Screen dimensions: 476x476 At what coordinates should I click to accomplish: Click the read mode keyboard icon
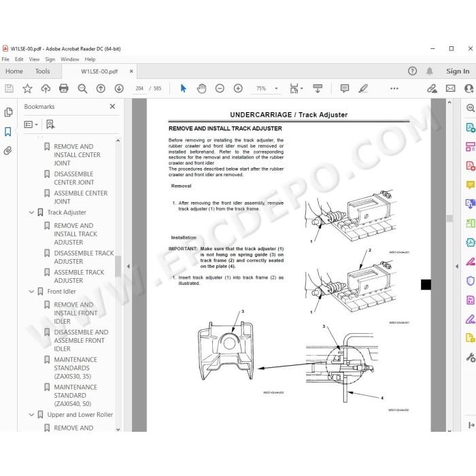(x=318, y=88)
